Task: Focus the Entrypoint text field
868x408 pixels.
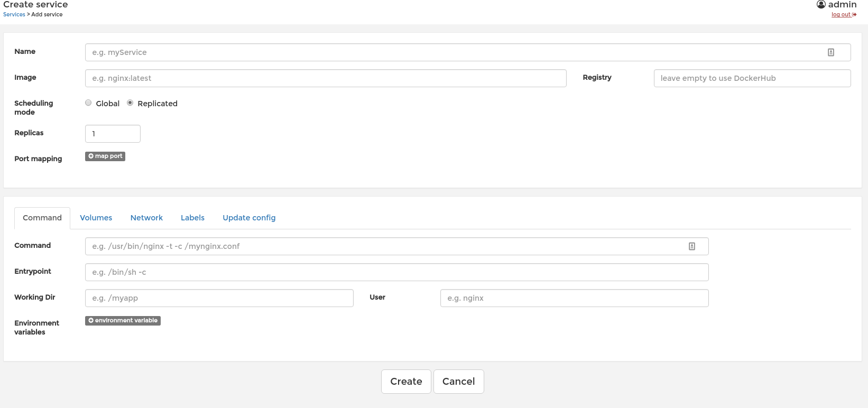Action: coord(396,272)
